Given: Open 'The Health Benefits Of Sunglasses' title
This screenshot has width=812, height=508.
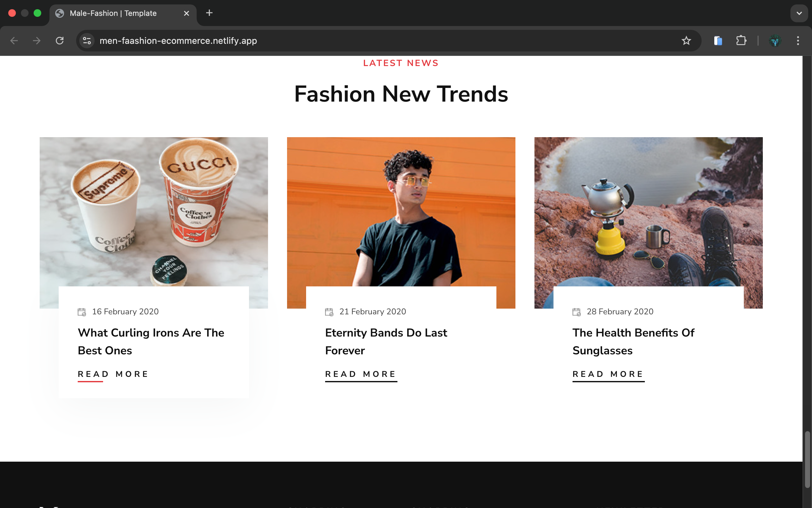Looking at the screenshot, I should click(x=633, y=341).
